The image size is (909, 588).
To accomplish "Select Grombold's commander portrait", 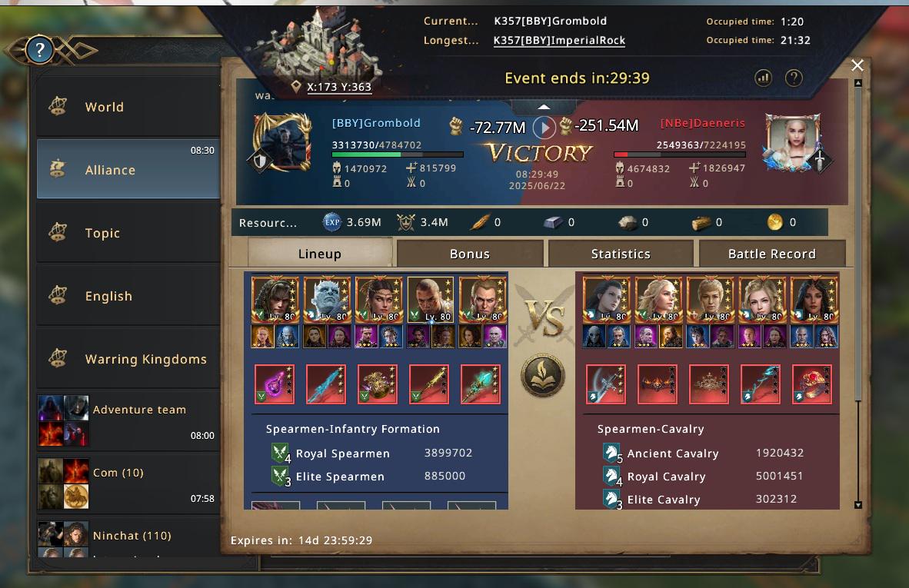I will 282,142.
